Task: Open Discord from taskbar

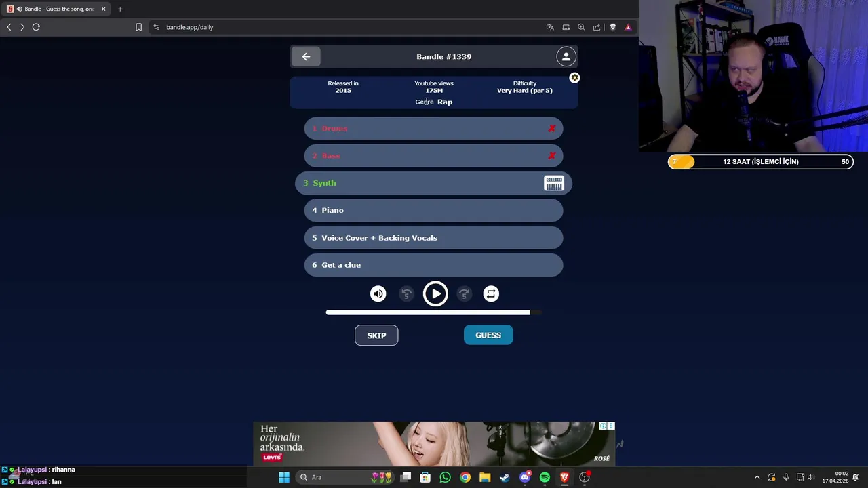Action: point(525,477)
